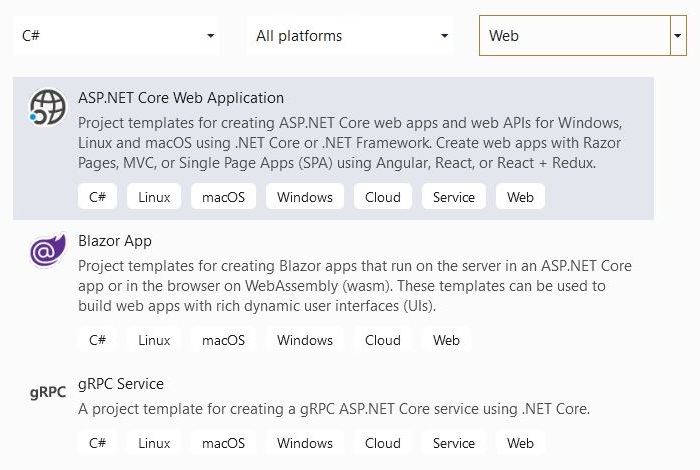700x470 pixels.
Task: Click Web tag under ASP.NET Core Web Application
Action: click(x=520, y=196)
